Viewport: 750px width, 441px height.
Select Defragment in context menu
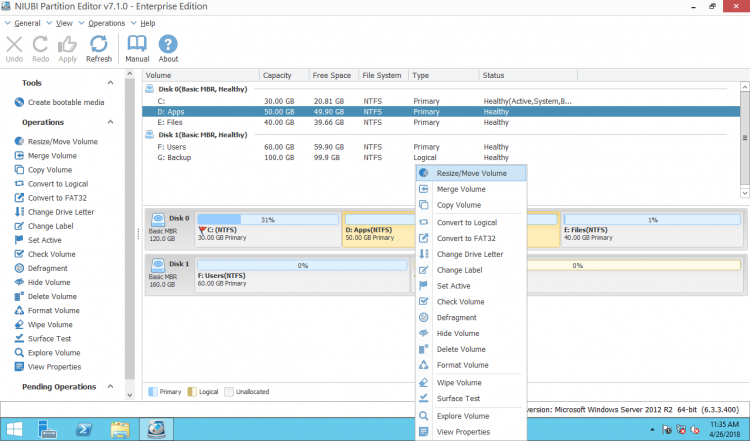tap(471, 318)
